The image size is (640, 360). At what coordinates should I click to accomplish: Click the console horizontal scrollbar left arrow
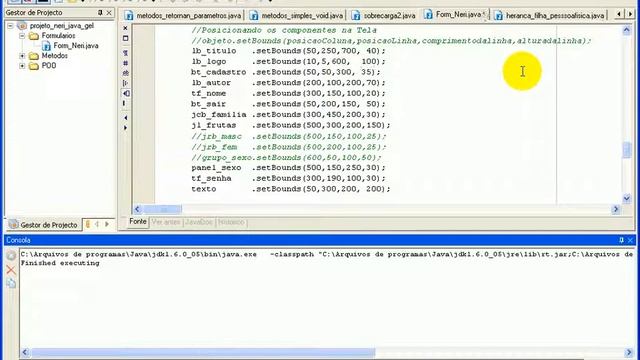[x=25, y=352]
